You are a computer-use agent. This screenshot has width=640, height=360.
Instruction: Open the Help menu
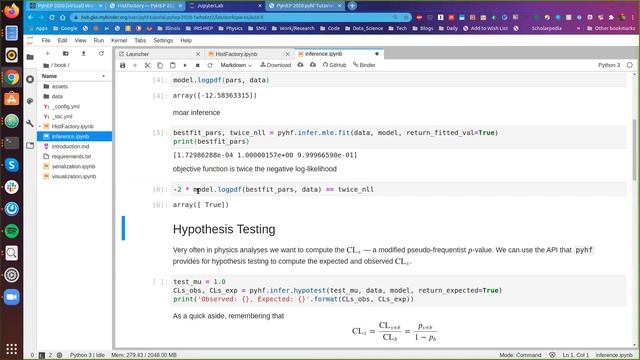186,40
